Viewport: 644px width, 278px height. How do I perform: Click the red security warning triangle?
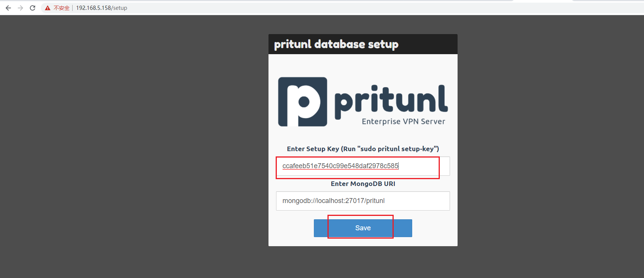click(48, 8)
